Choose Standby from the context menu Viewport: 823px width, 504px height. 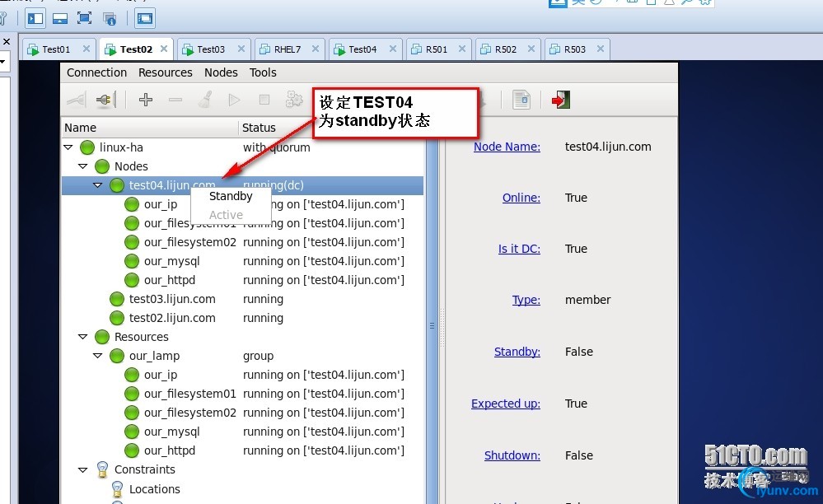[231, 196]
